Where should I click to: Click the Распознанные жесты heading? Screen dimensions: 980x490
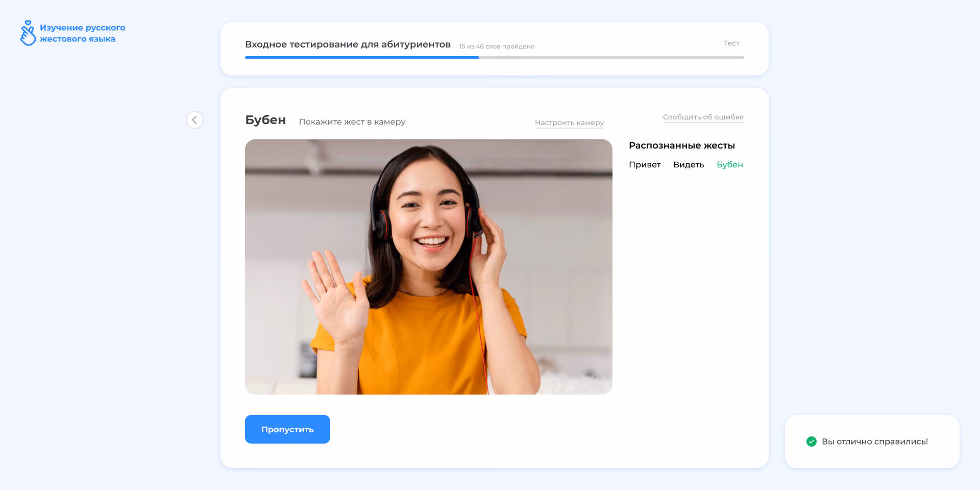click(681, 145)
